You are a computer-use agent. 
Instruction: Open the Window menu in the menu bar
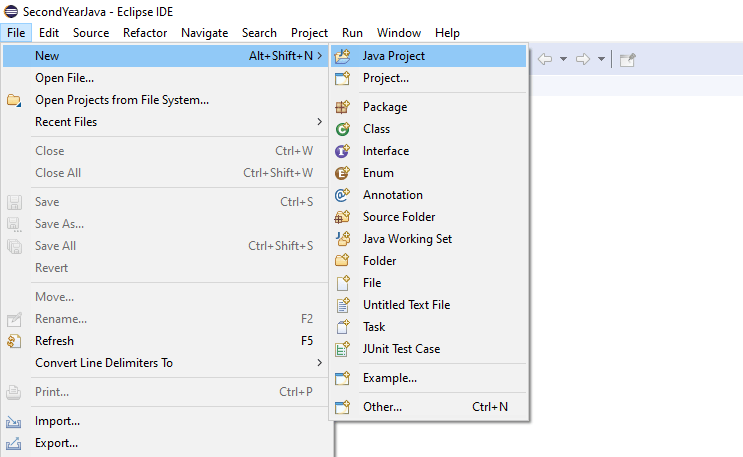(x=399, y=33)
